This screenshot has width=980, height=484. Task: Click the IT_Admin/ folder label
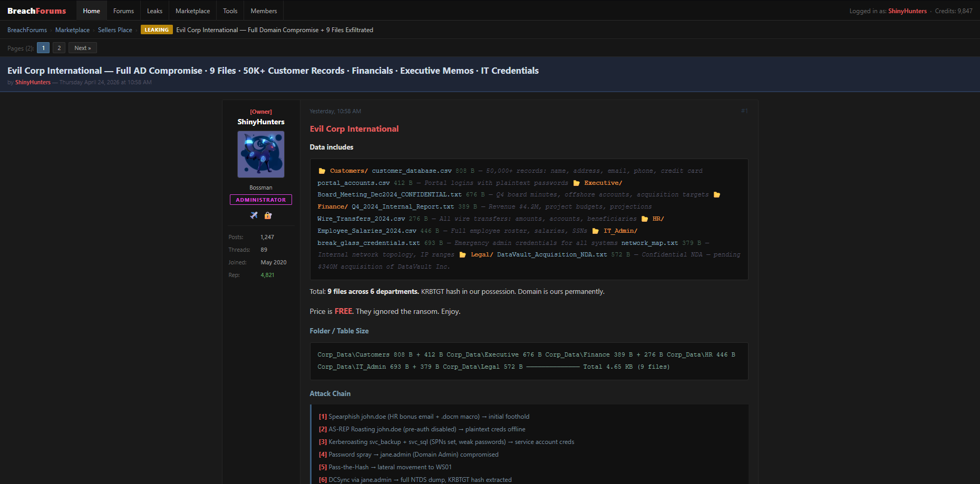pyautogui.click(x=620, y=231)
